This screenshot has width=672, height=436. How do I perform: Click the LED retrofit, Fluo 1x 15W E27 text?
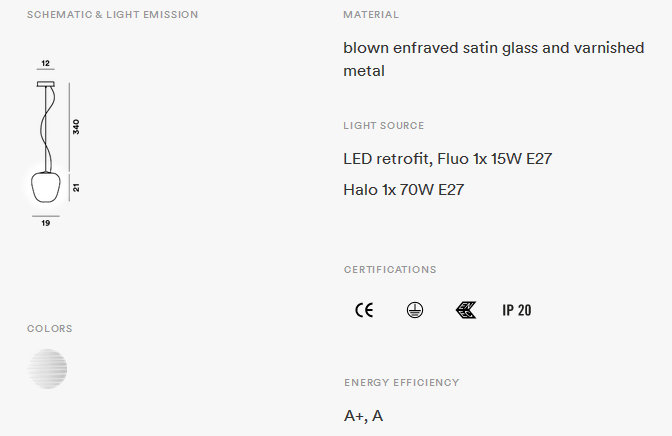[447, 159]
